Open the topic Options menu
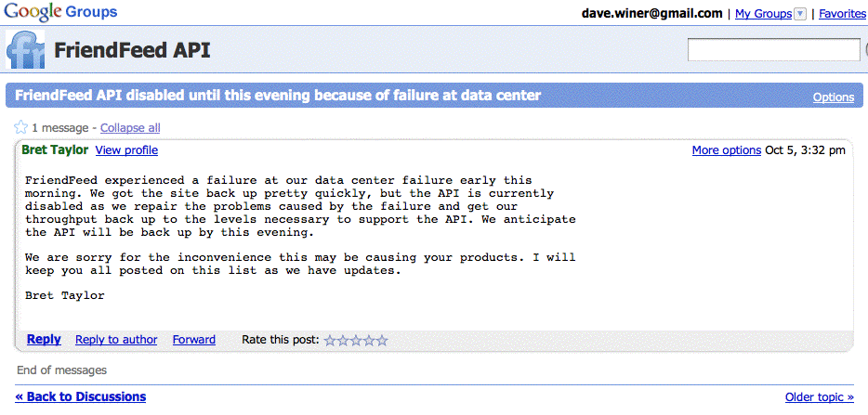 833,97
